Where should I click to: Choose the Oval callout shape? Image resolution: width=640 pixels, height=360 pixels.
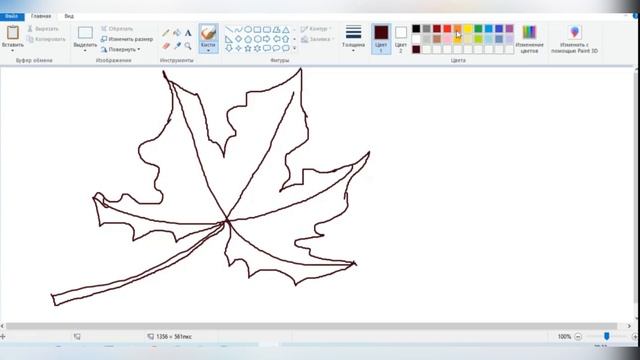point(276,48)
